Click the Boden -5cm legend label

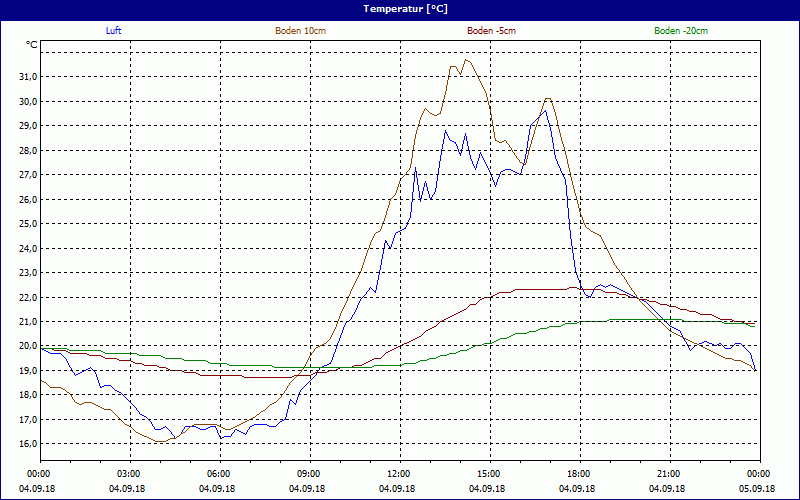(491, 31)
